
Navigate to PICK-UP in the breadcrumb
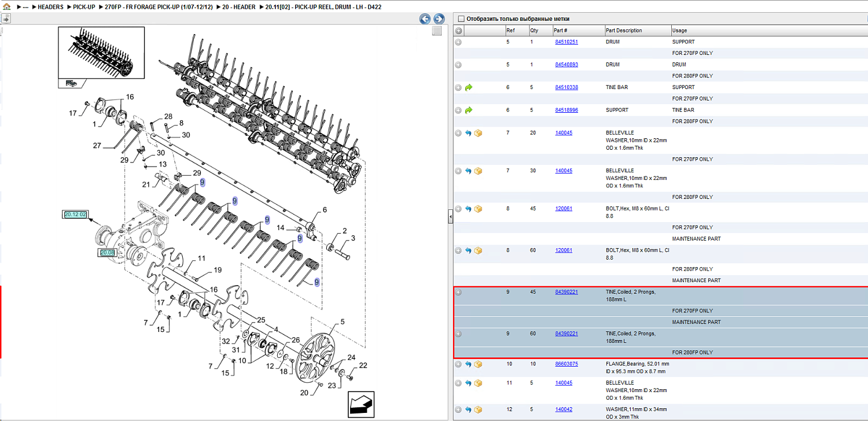click(x=84, y=7)
